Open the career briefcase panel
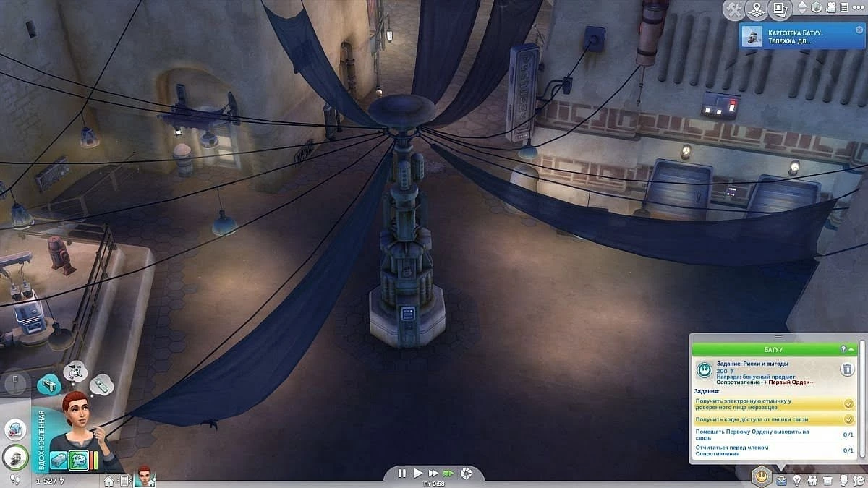The image size is (868, 488). (x=781, y=479)
